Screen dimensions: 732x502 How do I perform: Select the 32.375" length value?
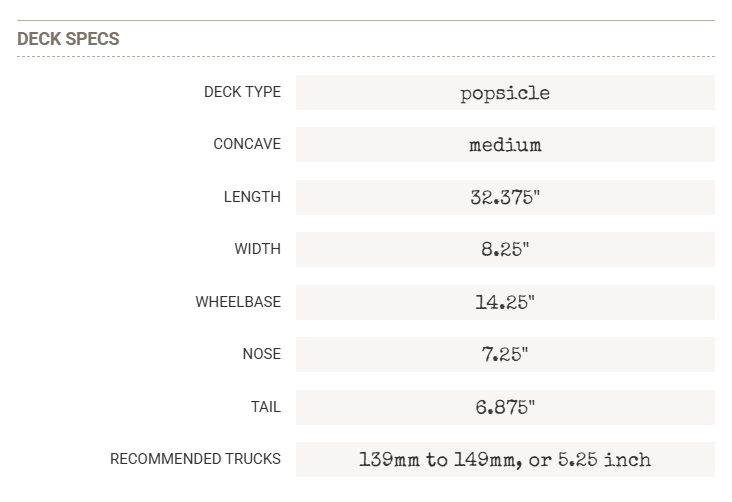(x=505, y=197)
